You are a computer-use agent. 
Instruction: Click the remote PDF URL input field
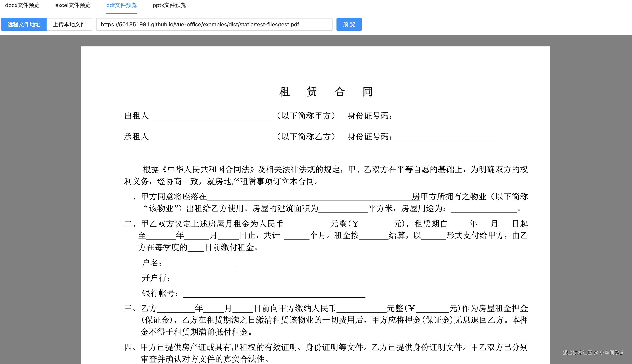click(214, 25)
